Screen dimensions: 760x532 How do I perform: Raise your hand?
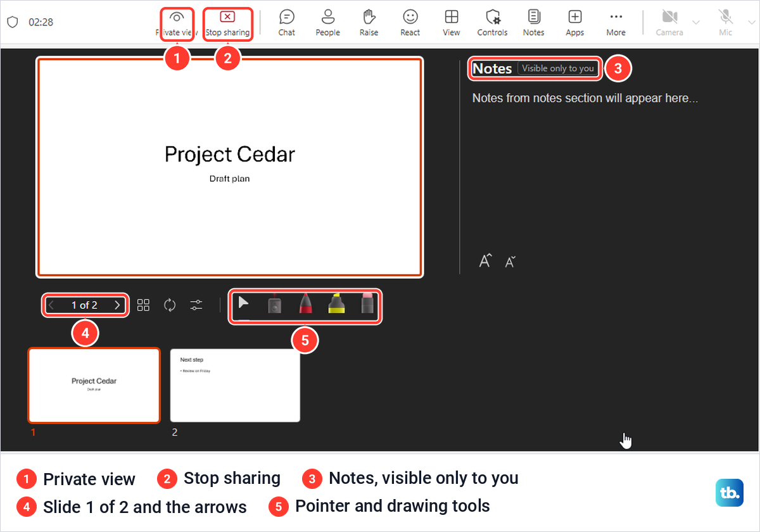point(369,23)
